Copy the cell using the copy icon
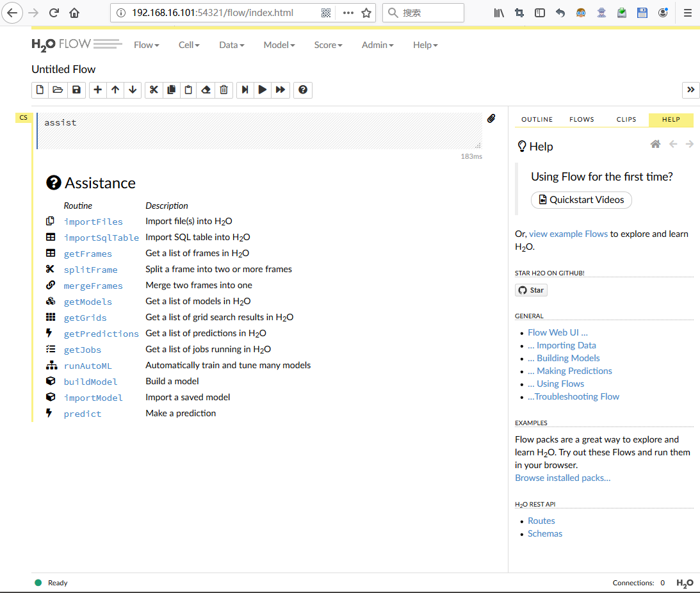Image resolution: width=700 pixels, height=593 pixels. pos(171,90)
